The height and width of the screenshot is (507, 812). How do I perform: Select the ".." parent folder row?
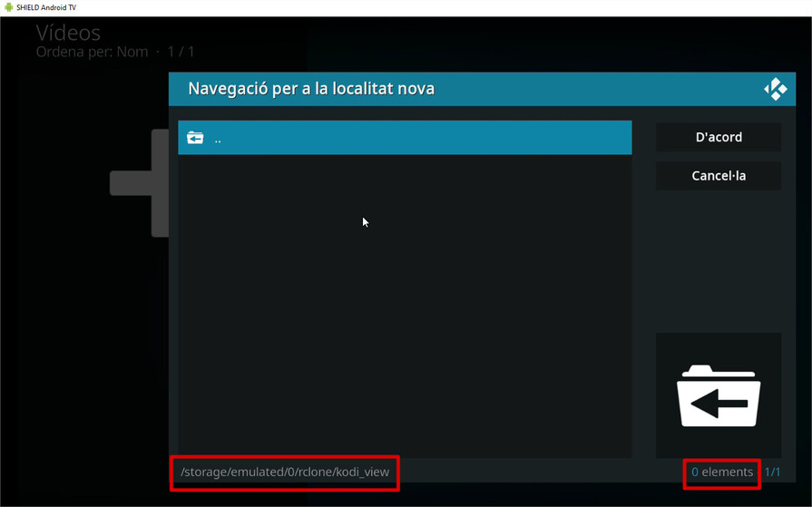(x=405, y=138)
